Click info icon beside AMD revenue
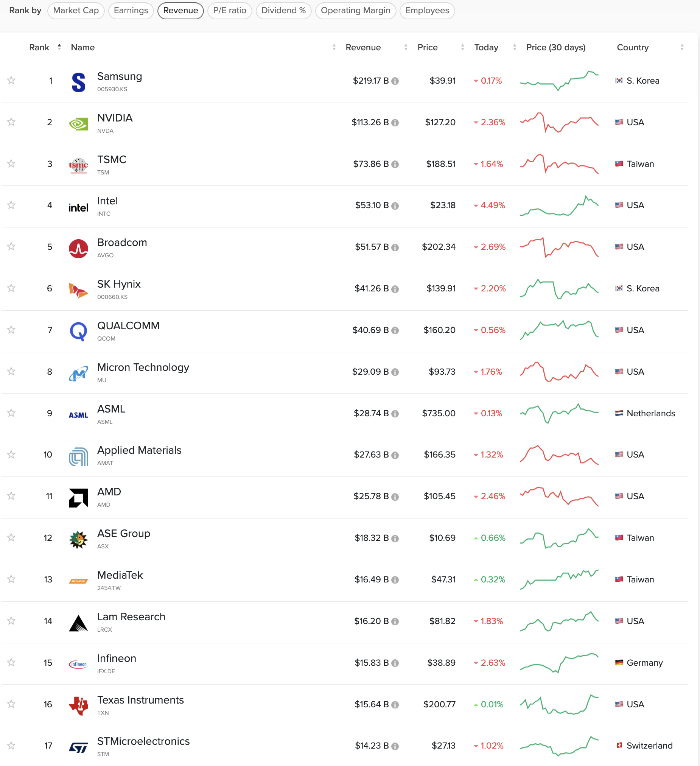The image size is (700, 766). tap(395, 497)
